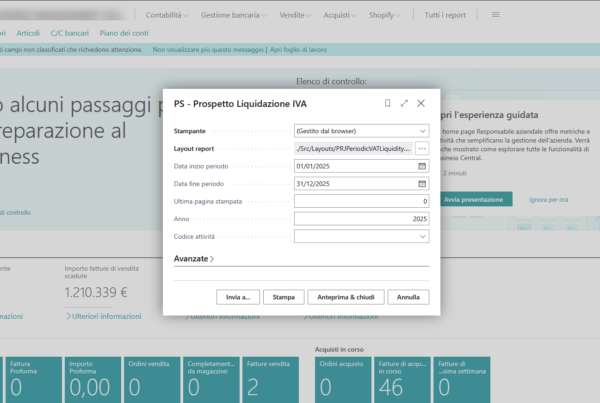The image size is (600, 403).
Task: Open the Vendite menu
Action: (x=295, y=15)
